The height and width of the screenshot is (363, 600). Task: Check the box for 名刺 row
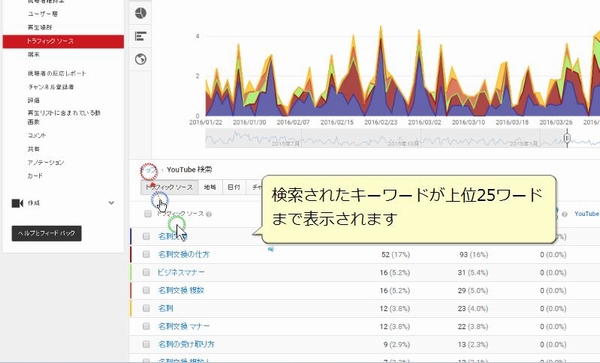[146, 308]
